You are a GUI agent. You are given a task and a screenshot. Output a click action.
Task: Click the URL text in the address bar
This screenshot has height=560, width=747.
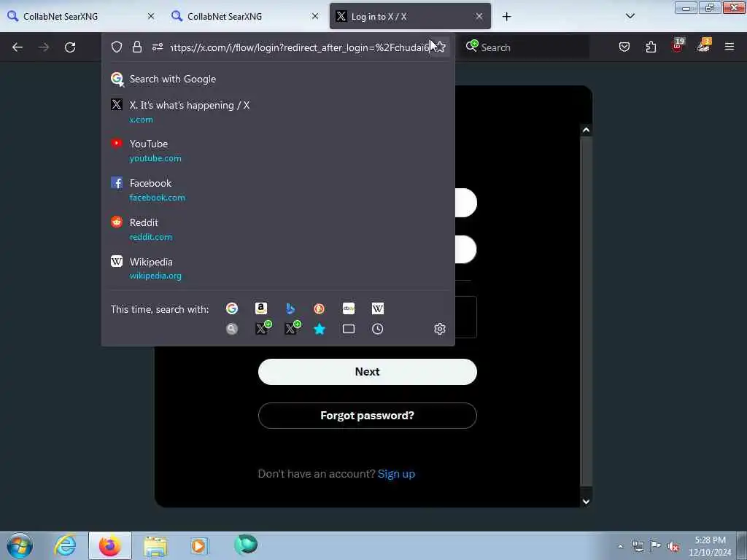[x=300, y=47]
